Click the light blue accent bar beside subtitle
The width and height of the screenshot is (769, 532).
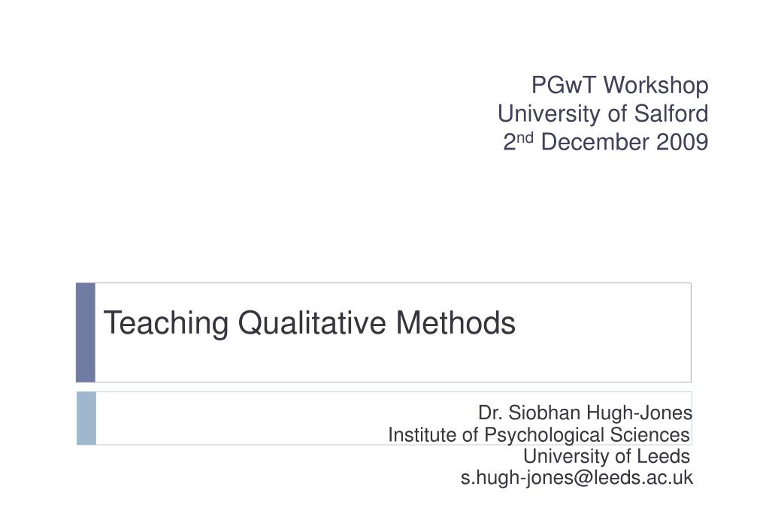point(86,419)
